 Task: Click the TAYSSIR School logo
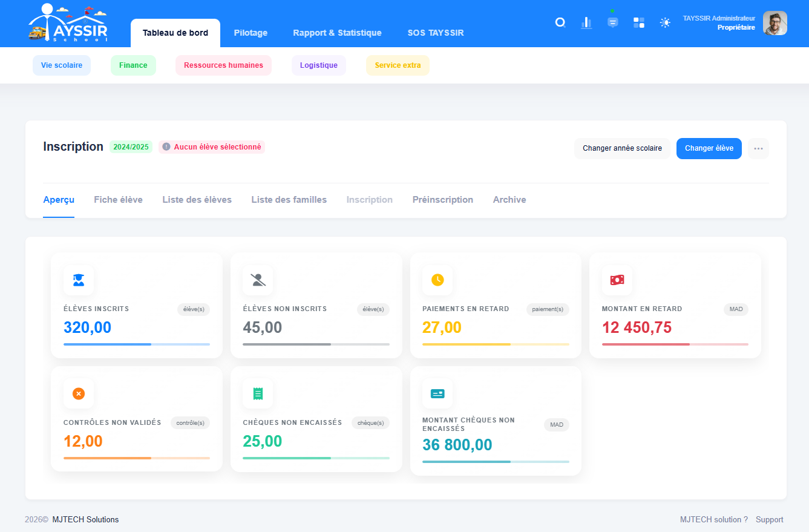pos(68,23)
